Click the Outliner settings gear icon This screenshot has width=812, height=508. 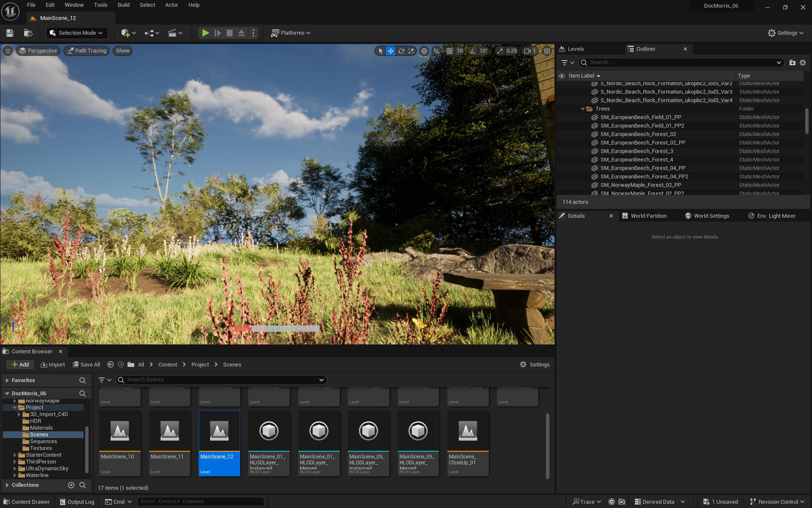(803, 63)
